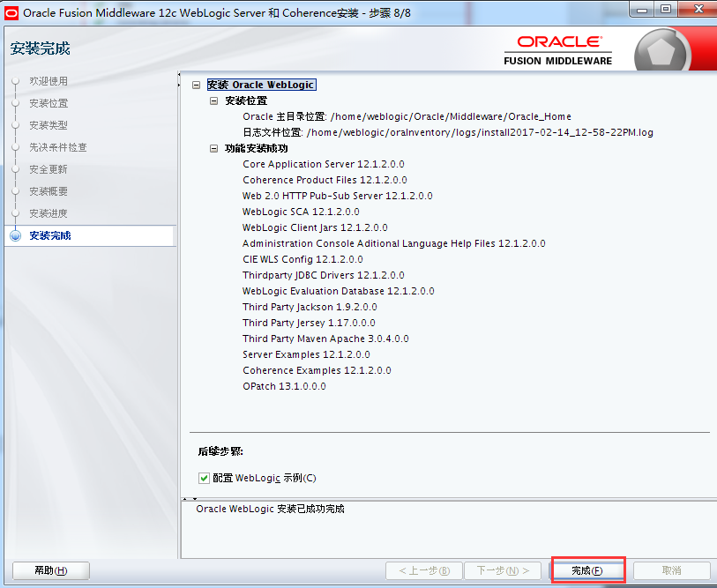This screenshot has width=717, height=588.
Task: Click the Oracle WebLogic 安装已成功完成 status message
Action: (x=270, y=509)
